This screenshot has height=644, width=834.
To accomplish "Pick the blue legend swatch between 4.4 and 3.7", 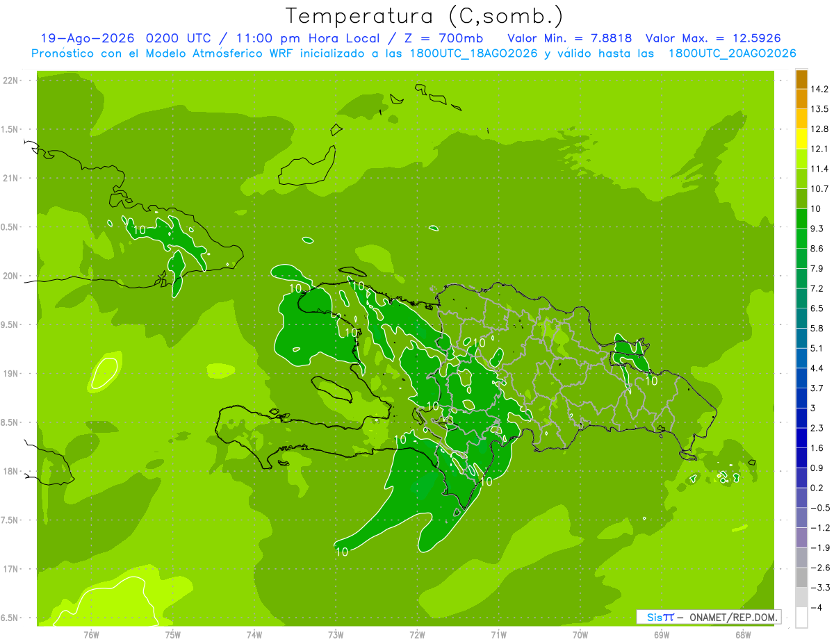I will [801, 378].
